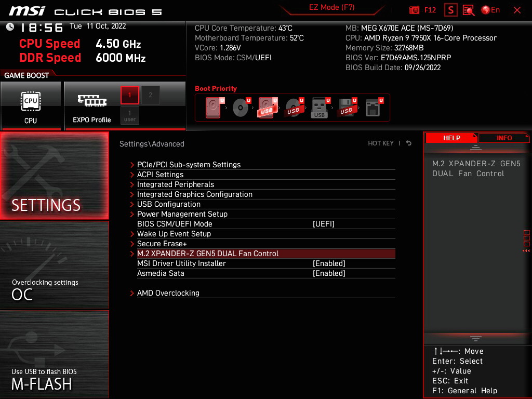532x399 pixels.
Task: Select USB floppy boot device icon
Action: click(347, 108)
